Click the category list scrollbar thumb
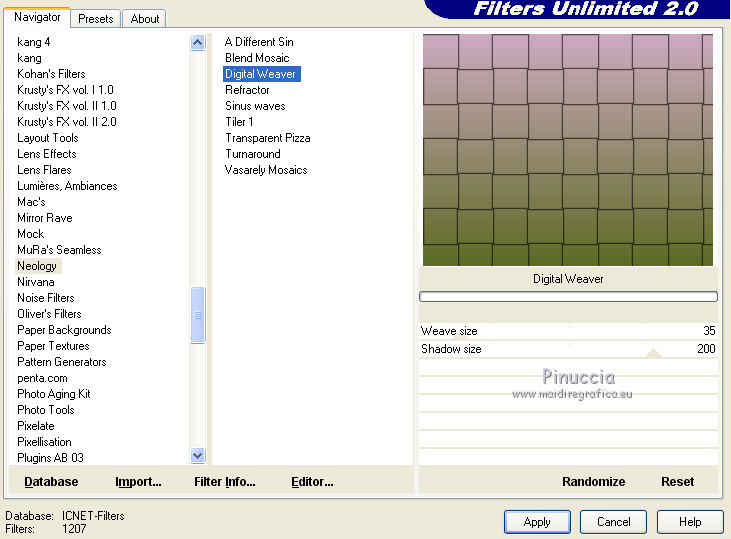Viewport: 731px width, 539px height. pyautogui.click(x=198, y=315)
